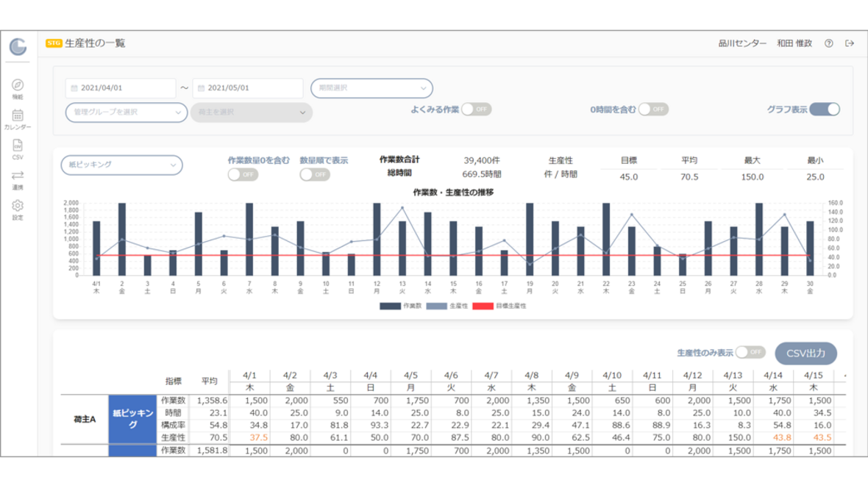This screenshot has width=868, height=488.
Task: Click calendar icon in start date field
Action: (74, 88)
